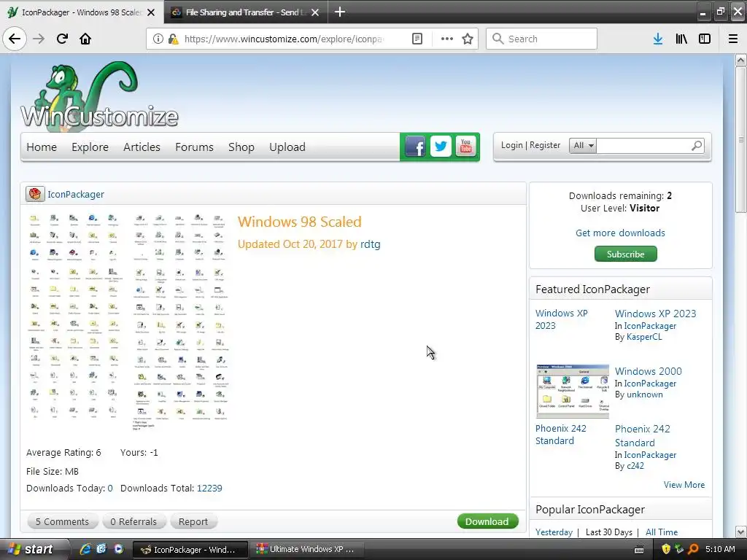
Task: Click the magnifier icon in system tray
Action: [x=693, y=549]
